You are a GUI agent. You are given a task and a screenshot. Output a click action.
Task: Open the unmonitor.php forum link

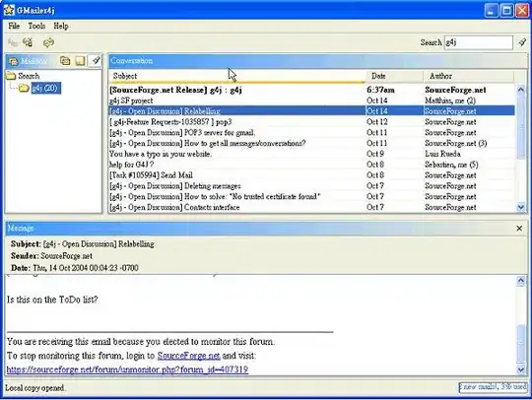click(127, 369)
